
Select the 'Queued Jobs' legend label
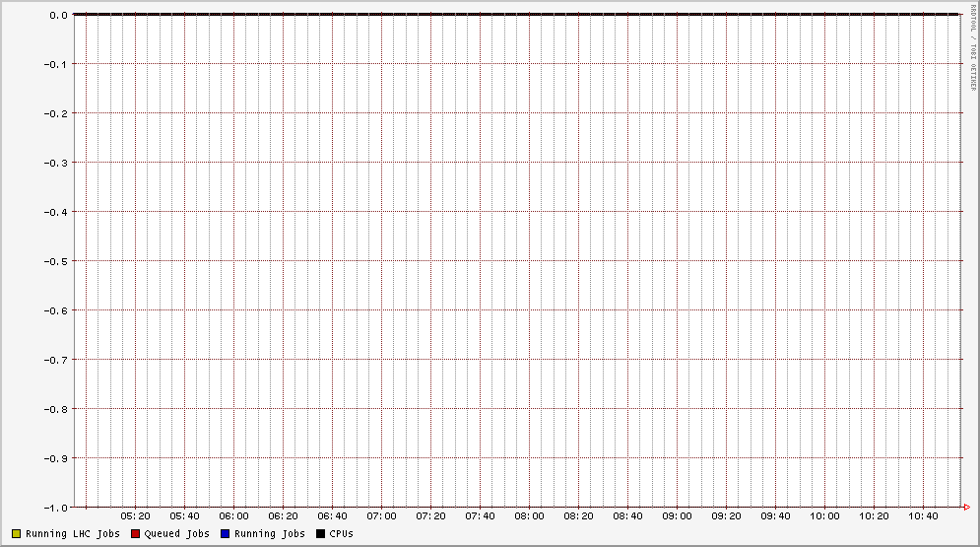pos(177,534)
